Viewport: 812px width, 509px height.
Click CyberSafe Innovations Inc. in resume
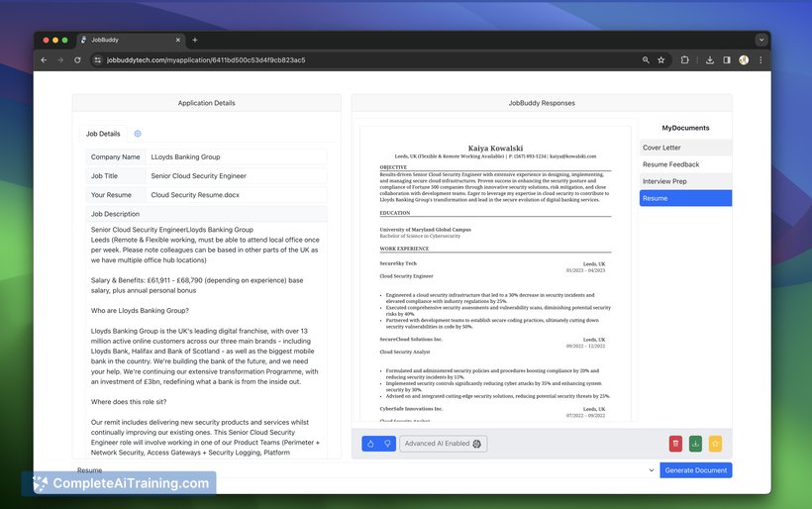(411, 409)
